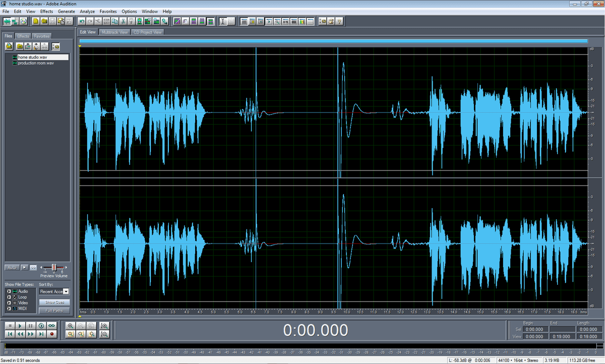Click the CD Project View toolbar icon

[23, 21]
